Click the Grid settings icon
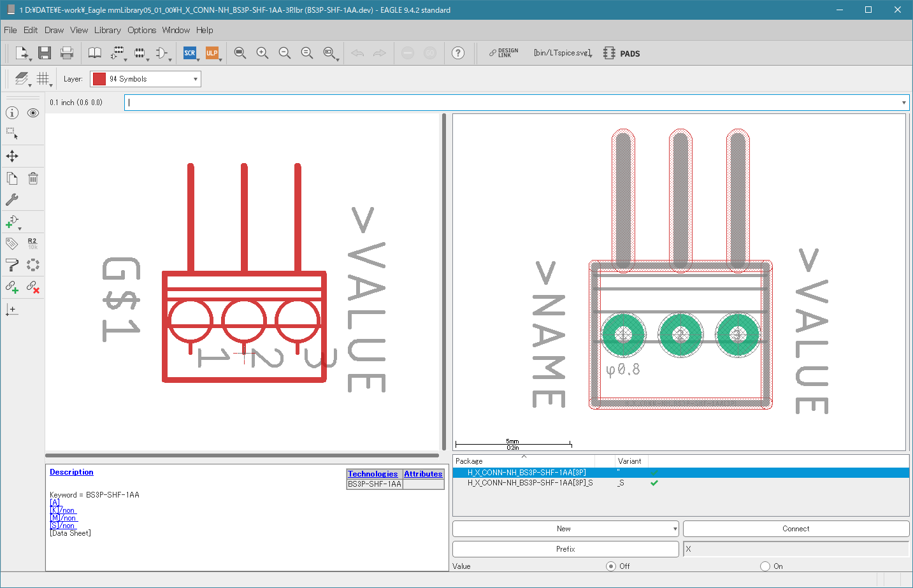 point(43,78)
